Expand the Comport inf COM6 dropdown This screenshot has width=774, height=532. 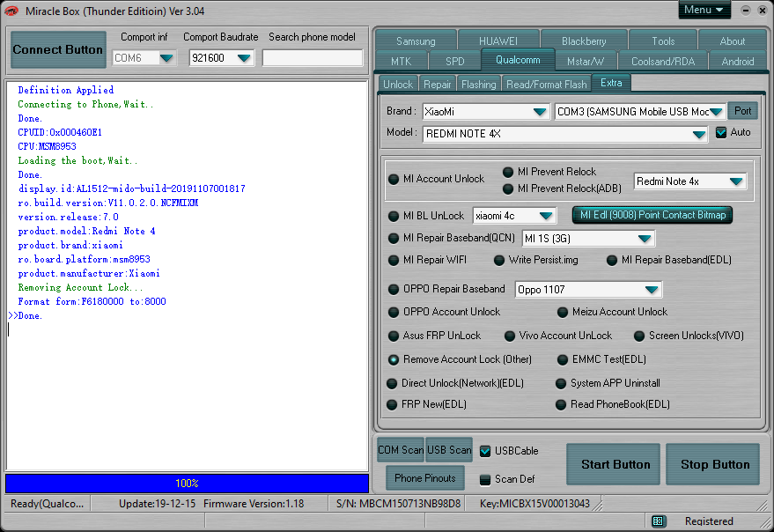[166, 58]
